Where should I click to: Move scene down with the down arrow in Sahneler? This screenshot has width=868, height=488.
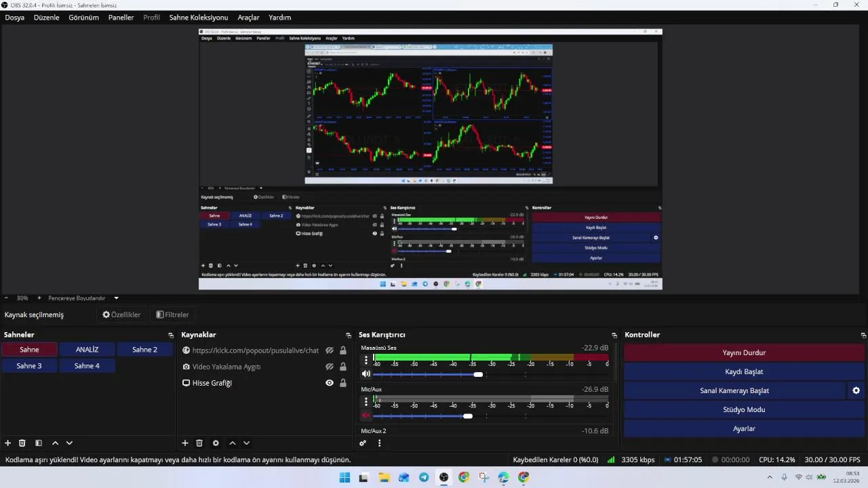pyautogui.click(x=69, y=443)
